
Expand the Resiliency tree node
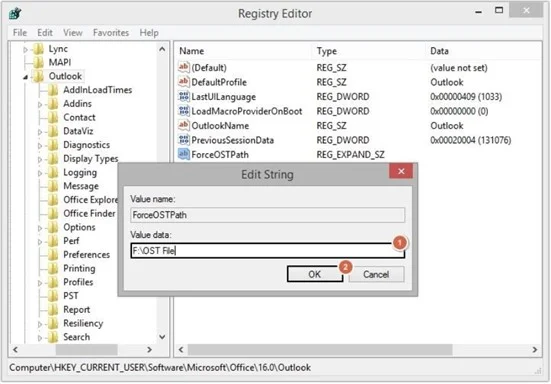(x=40, y=324)
